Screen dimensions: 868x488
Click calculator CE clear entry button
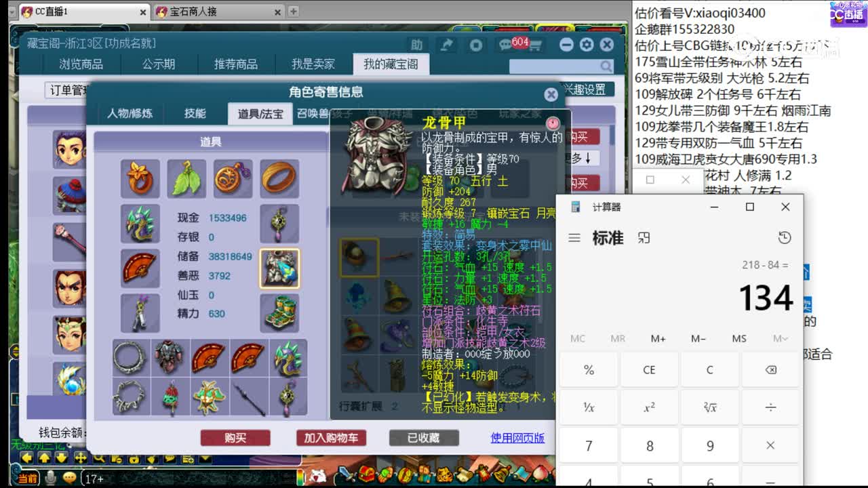point(649,370)
